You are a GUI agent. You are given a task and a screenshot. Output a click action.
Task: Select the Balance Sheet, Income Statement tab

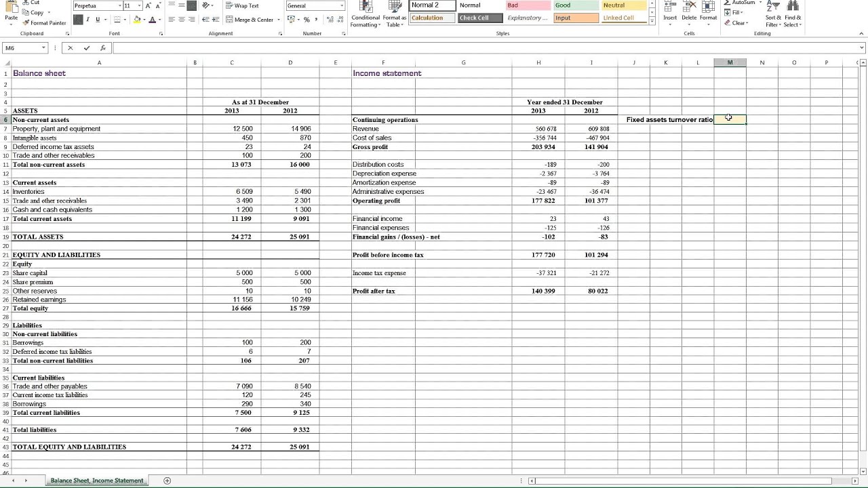tap(97, 481)
